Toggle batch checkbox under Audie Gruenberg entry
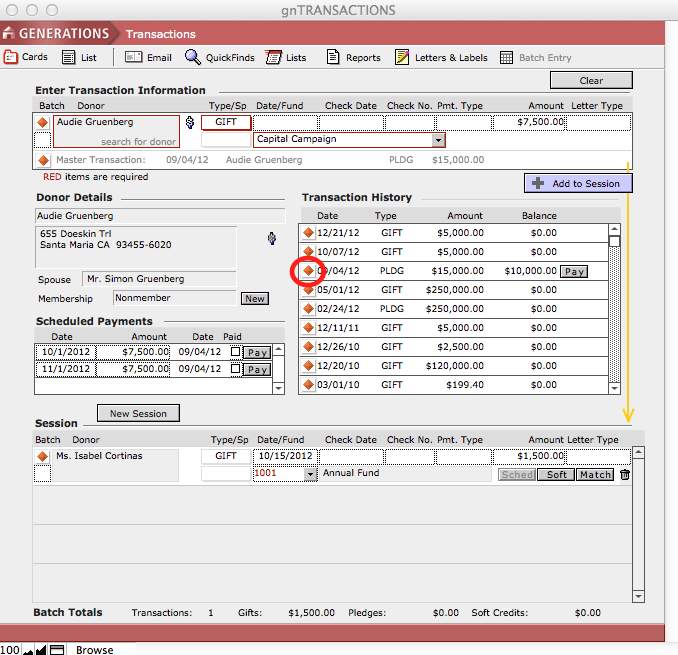The image size is (678, 655). [42, 140]
